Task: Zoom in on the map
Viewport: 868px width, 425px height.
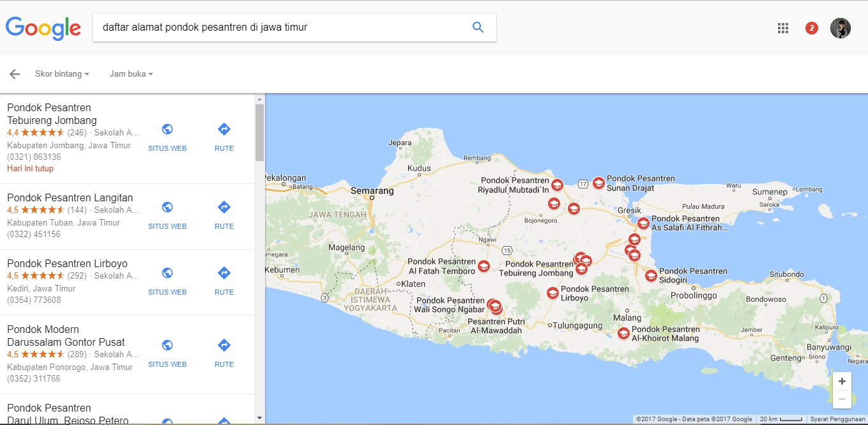Action: tap(842, 382)
